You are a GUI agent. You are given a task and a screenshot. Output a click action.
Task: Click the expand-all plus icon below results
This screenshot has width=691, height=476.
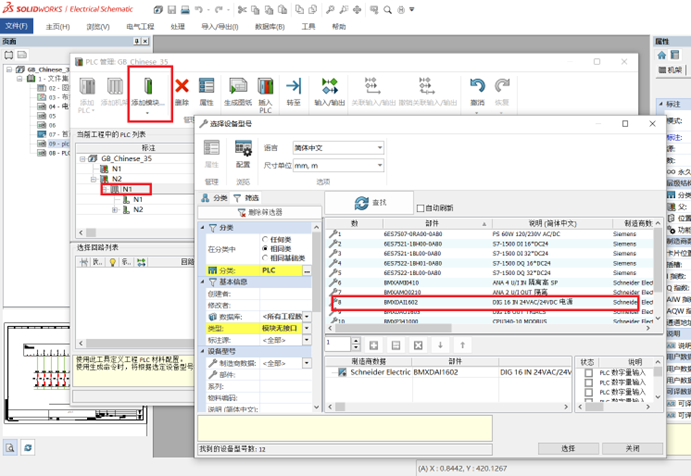click(374, 345)
